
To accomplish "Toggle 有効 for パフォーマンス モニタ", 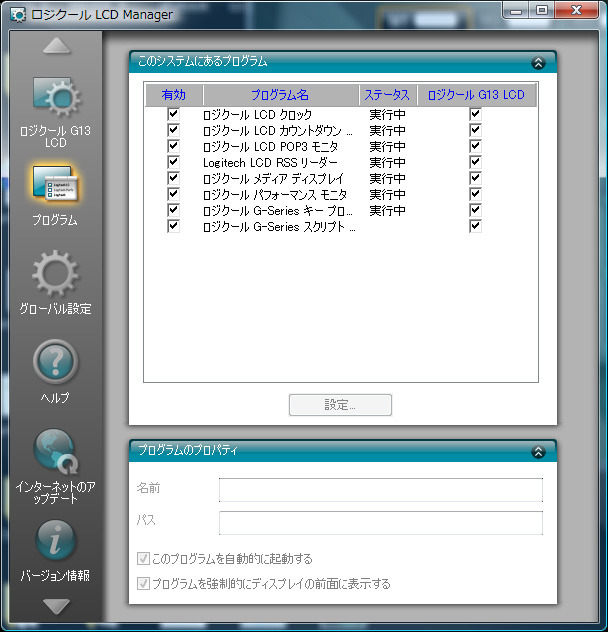I will click(x=173, y=194).
